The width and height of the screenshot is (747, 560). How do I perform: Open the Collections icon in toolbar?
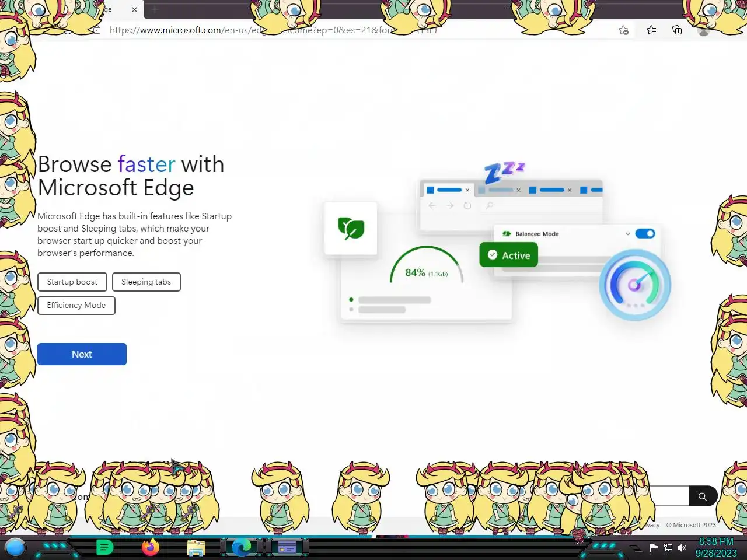[x=677, y=30]
